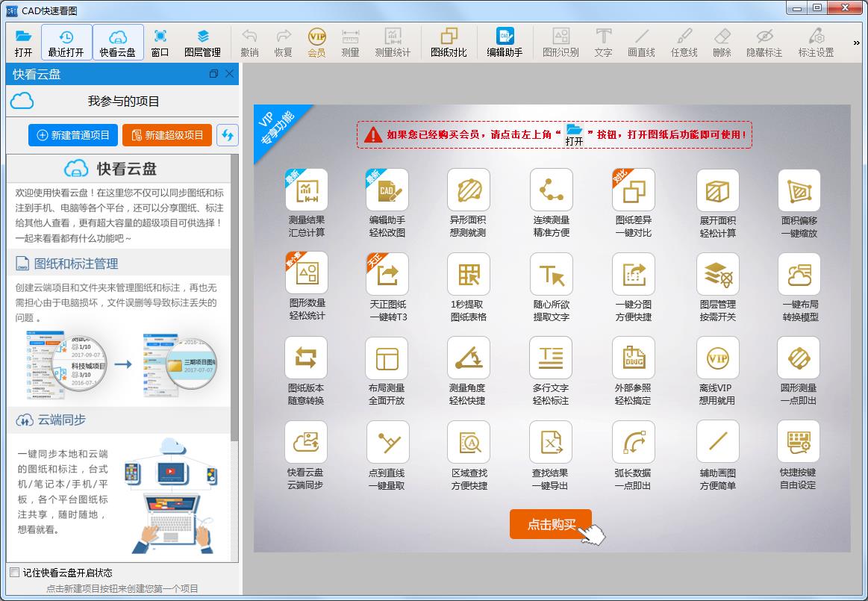The image size is (868, 601).
Task: Undock the 快看云盘 panel with its pin button
Action: click(213, 74)
